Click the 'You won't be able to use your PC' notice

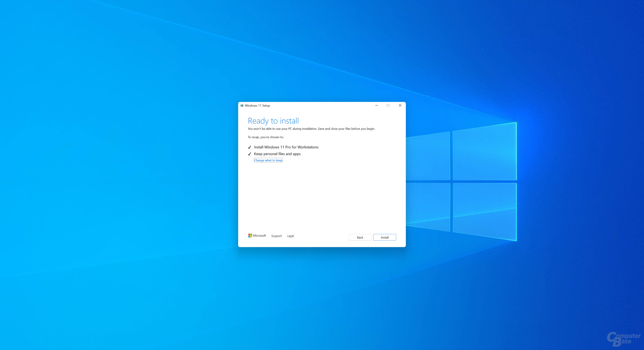pos(311,129)
